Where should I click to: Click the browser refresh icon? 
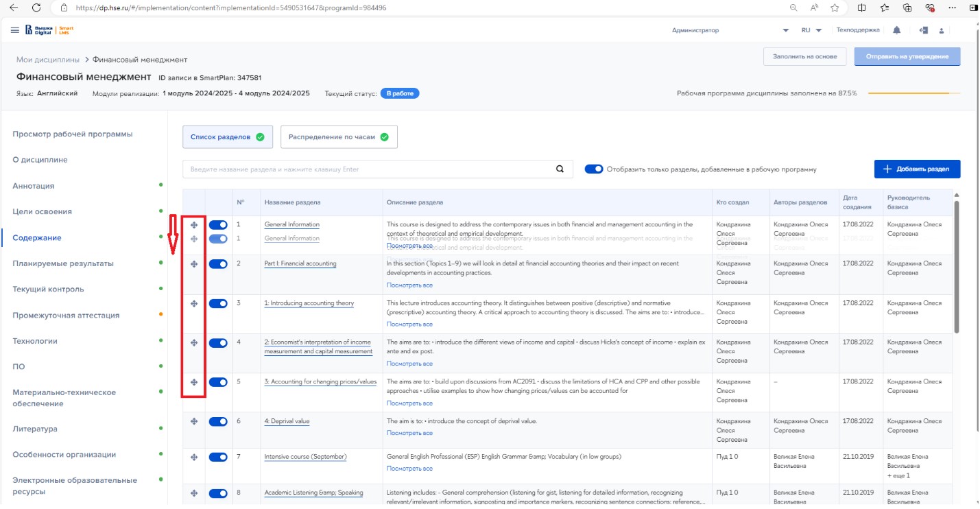pyautogui.click(x=36, y=8)
